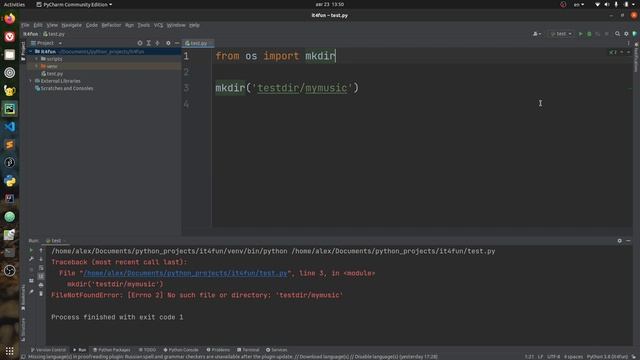Toggle Structure side tool window
The height and width of the screenshot is (360, 640).
[x=23, y=329]
